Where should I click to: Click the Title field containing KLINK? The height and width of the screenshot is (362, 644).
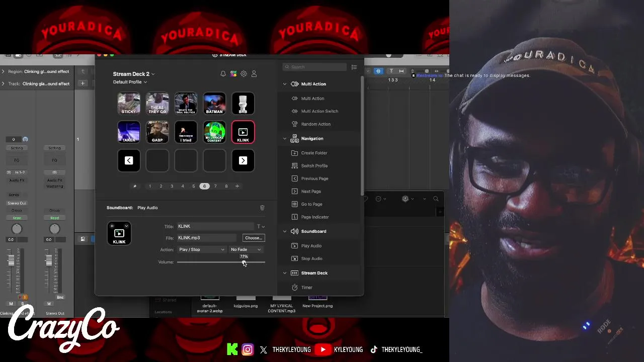pos(215,226)
